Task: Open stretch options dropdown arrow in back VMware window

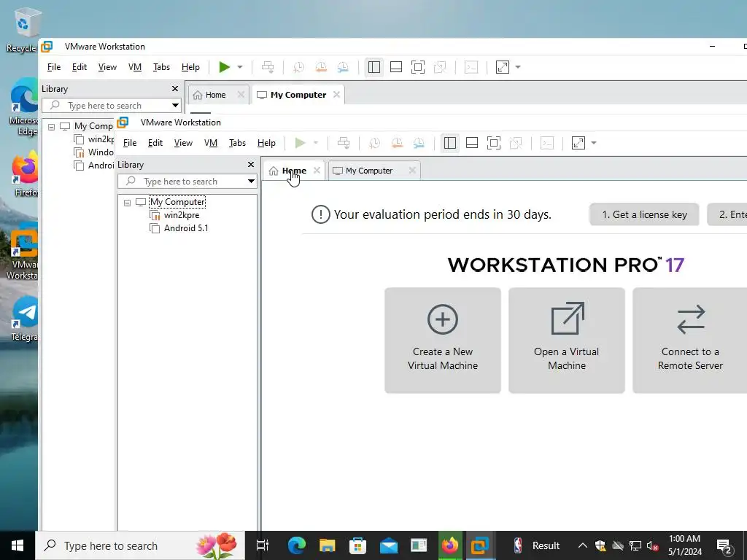Action: click(x=518, y=67)
